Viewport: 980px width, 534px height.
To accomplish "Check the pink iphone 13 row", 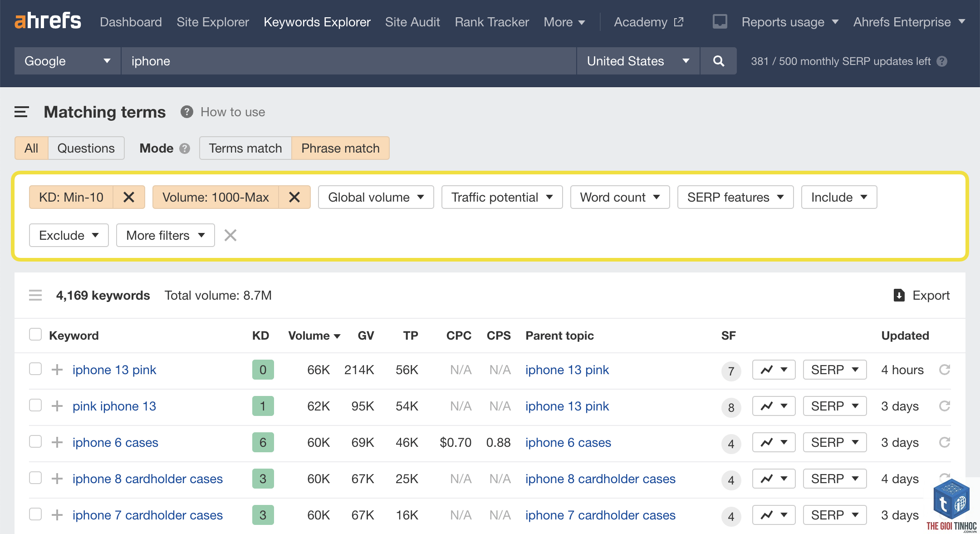I will 35,405.
